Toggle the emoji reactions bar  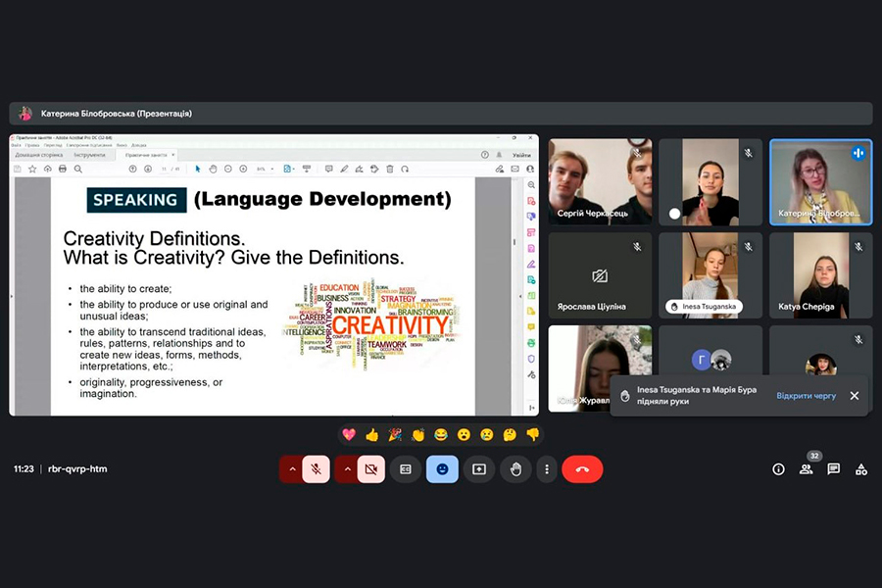(442, 469)
